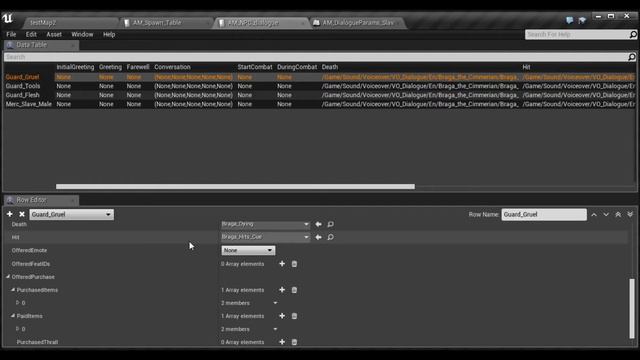Select the Guard_Flesh row
The image size is (640, 360).
pos(320,95)
